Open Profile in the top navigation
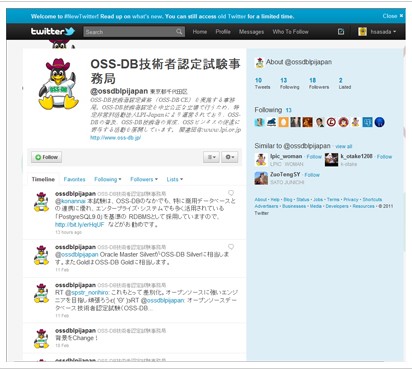Screen dimensions: 412x369 click(x=223, y=32)
